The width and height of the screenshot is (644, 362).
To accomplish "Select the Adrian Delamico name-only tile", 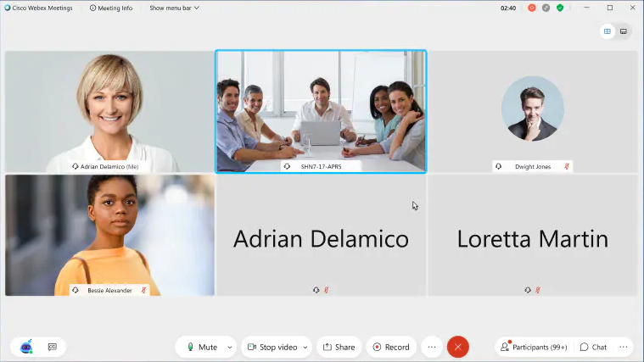I will 322,235.
